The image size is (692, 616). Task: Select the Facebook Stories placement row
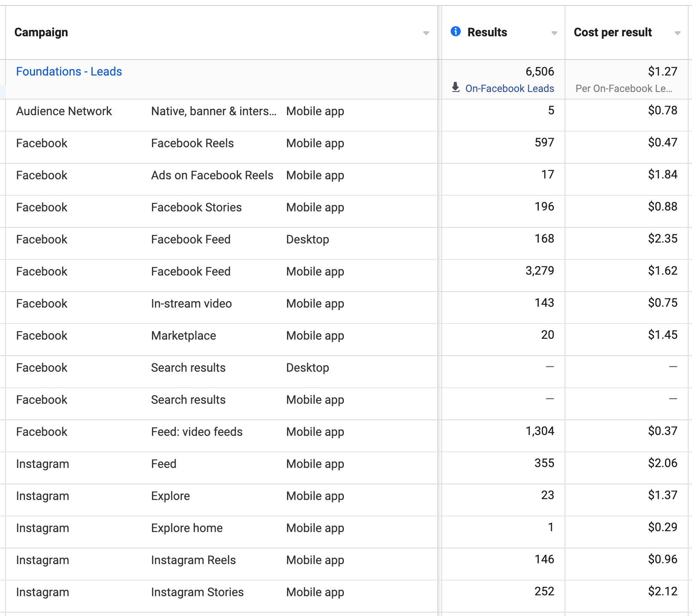click(196, 208)
